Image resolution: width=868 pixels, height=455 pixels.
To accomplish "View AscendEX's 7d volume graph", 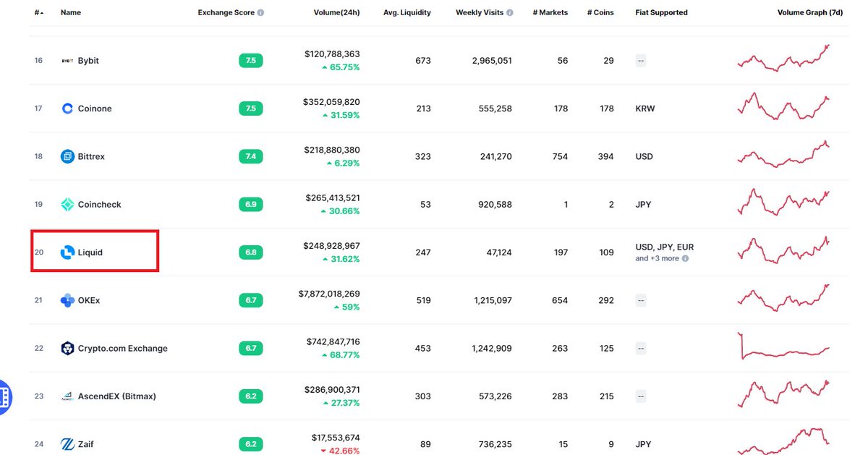I will [783, 394].
